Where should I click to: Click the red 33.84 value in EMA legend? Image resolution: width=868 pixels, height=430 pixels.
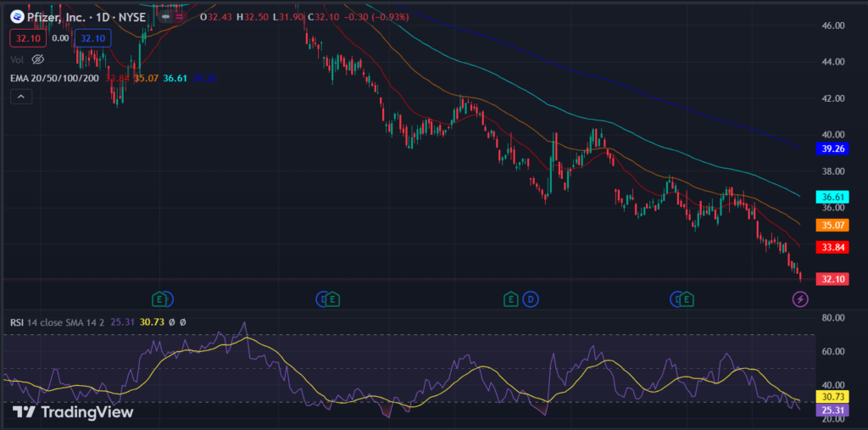[x=116, y=78]
